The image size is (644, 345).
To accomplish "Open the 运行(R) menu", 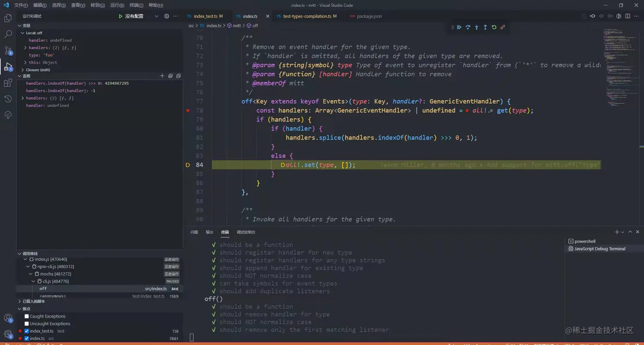I will coord(117,5).
